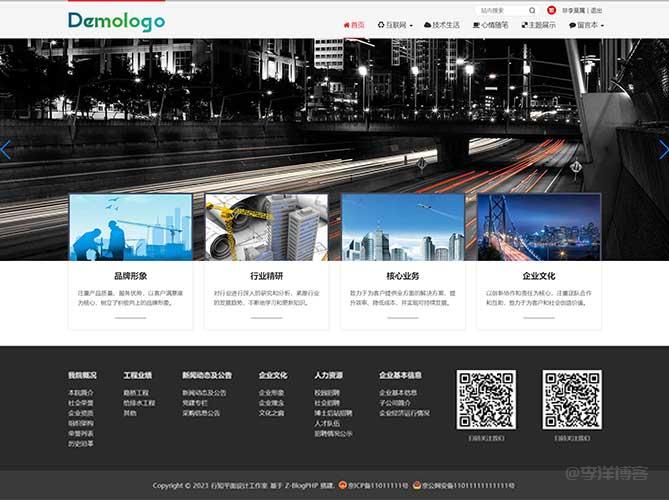Click the right carousel arrow
Image resolution: width=669 pixels, height=500 pixels.
(663, 150)
